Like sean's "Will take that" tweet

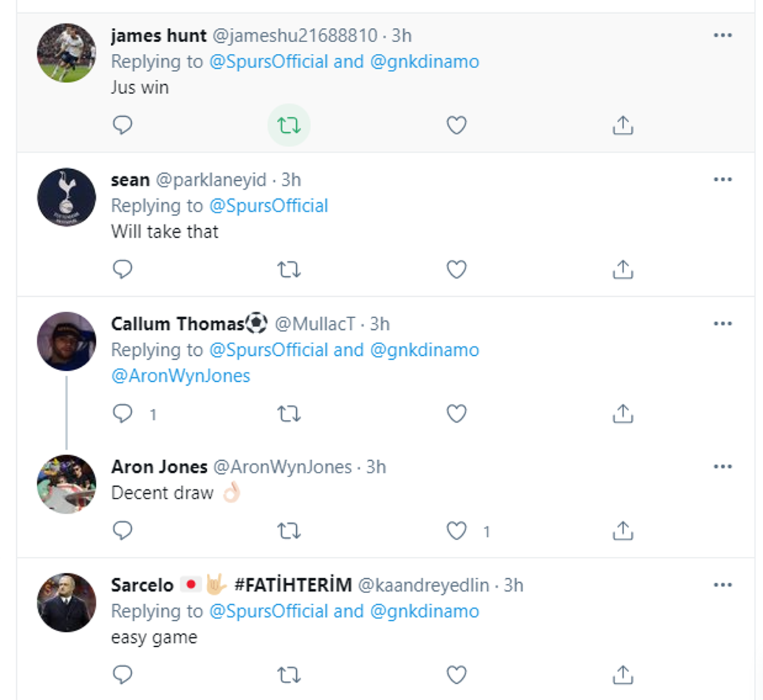(x=456, y=269)
